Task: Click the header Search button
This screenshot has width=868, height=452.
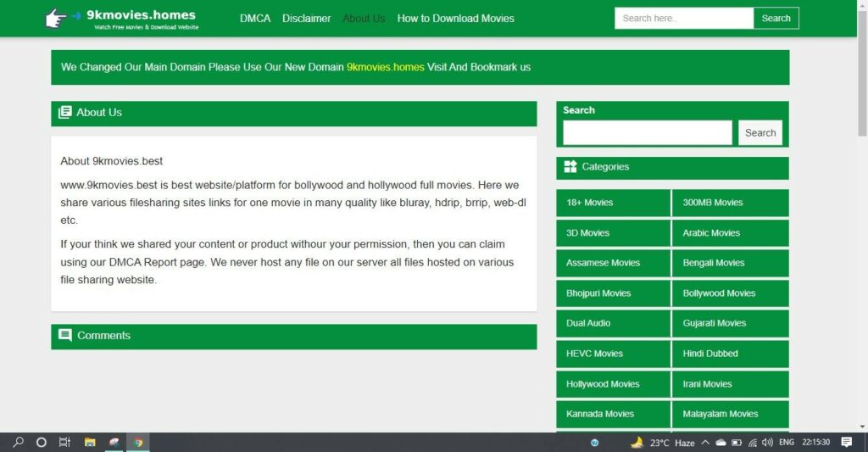Action: 776,19
